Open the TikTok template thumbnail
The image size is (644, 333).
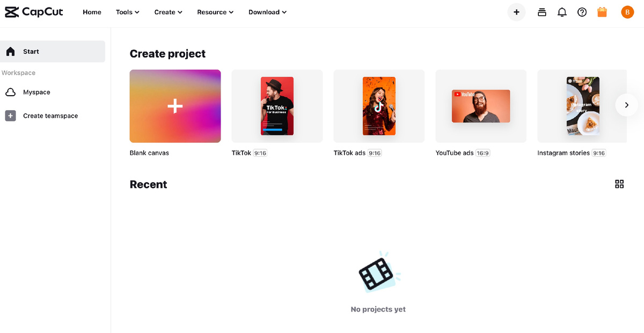pos(277,106)
